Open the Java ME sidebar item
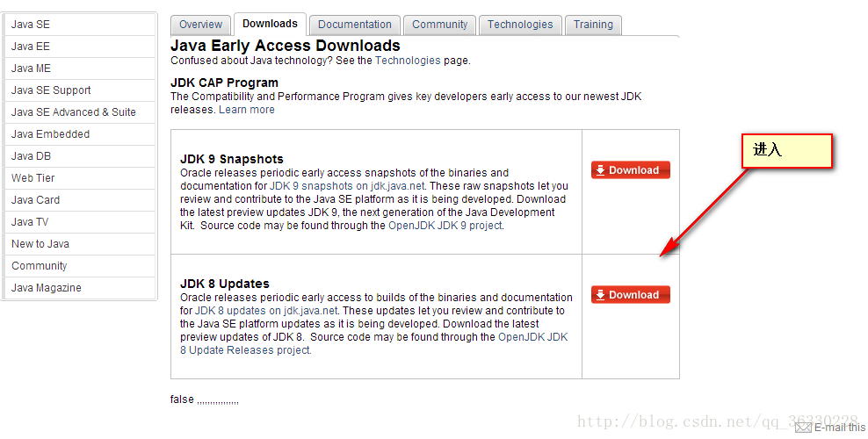The width and height of the screenshot is (868, 439). 79,68
